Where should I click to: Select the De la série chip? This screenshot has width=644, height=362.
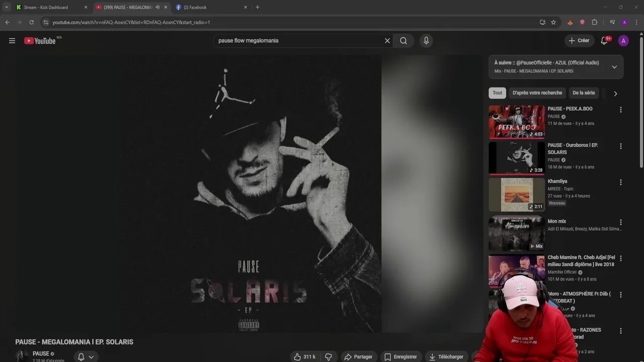(x=584, y=93)
